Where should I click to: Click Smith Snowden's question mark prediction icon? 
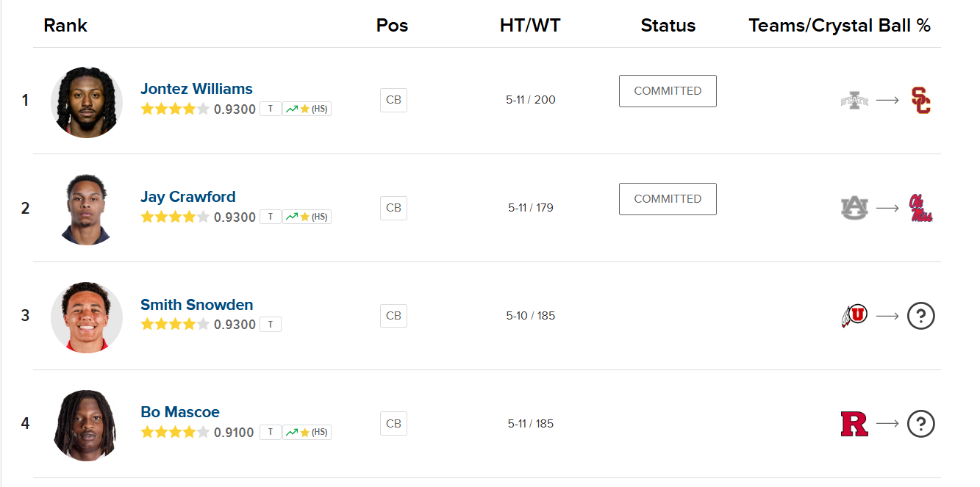[920, 316]
